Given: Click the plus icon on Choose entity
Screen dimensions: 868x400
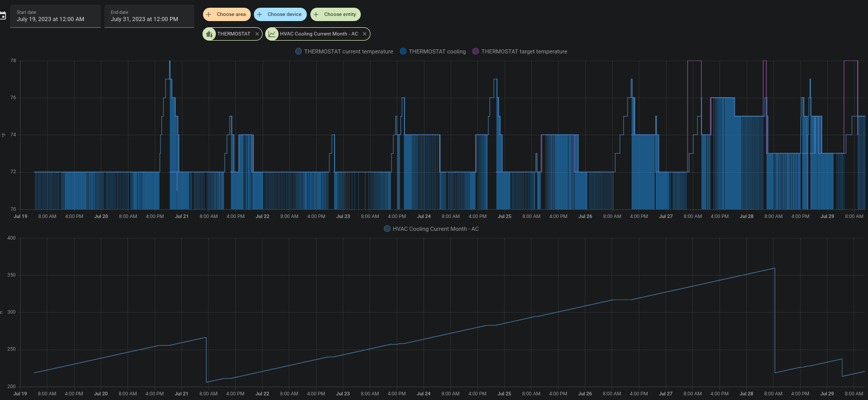Looking at the screenshot, I should coord(316,14).
